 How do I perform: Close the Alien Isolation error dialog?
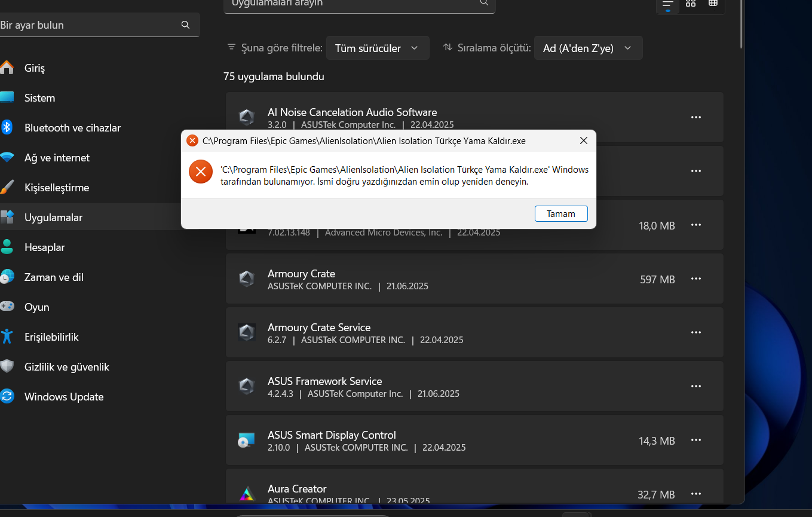pos(584,140)
